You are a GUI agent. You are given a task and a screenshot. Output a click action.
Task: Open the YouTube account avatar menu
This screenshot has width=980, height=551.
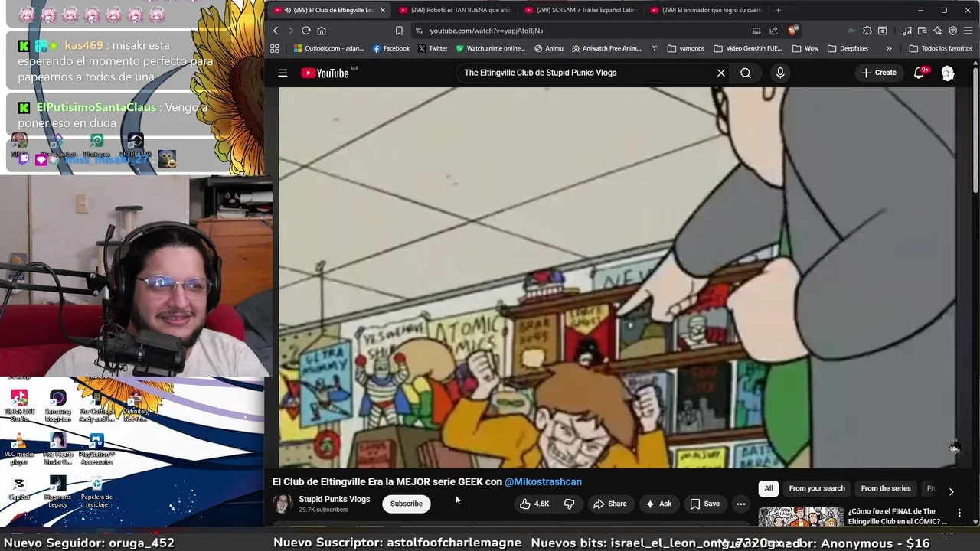tap(948, 73)
